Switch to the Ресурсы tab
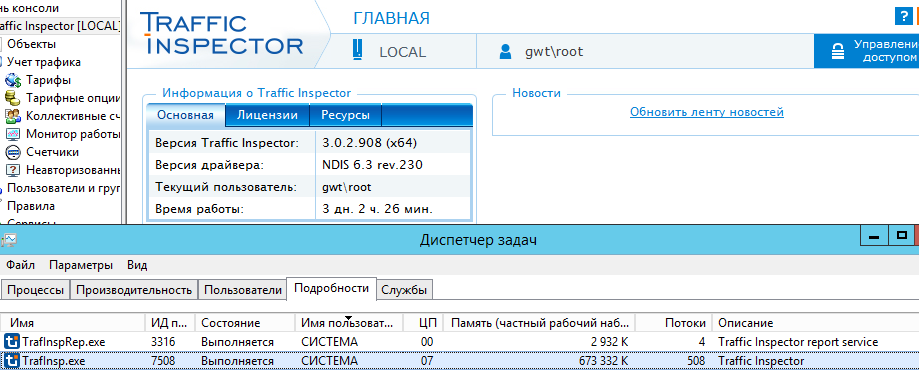 pyautogui.click(x=345, y=115)
